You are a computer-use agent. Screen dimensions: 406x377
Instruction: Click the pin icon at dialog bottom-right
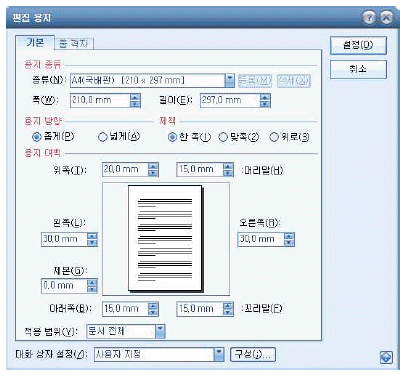point(386,357)
